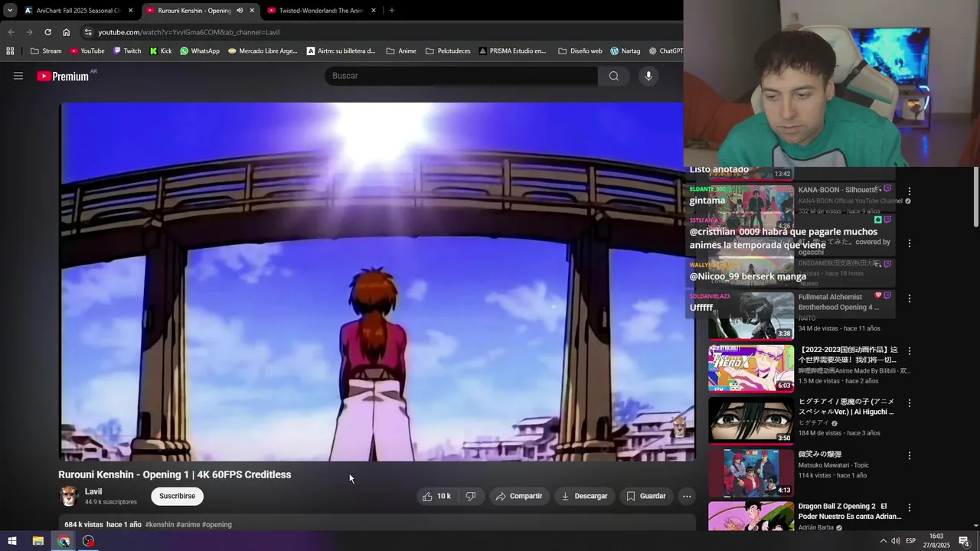Open the Lavil channel name link
Image resolution: width=980 pixels, height=551 pixels.
tap(93, 491)
